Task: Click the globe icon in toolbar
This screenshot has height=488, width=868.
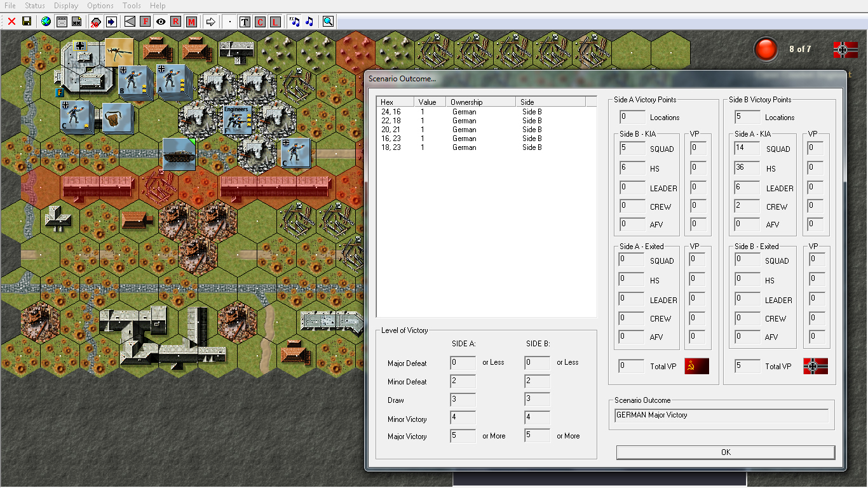Action: click(46, 22)
